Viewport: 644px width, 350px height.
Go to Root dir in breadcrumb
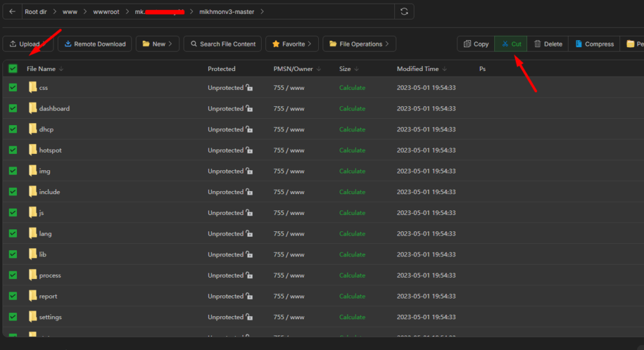(x=36, y=11)
